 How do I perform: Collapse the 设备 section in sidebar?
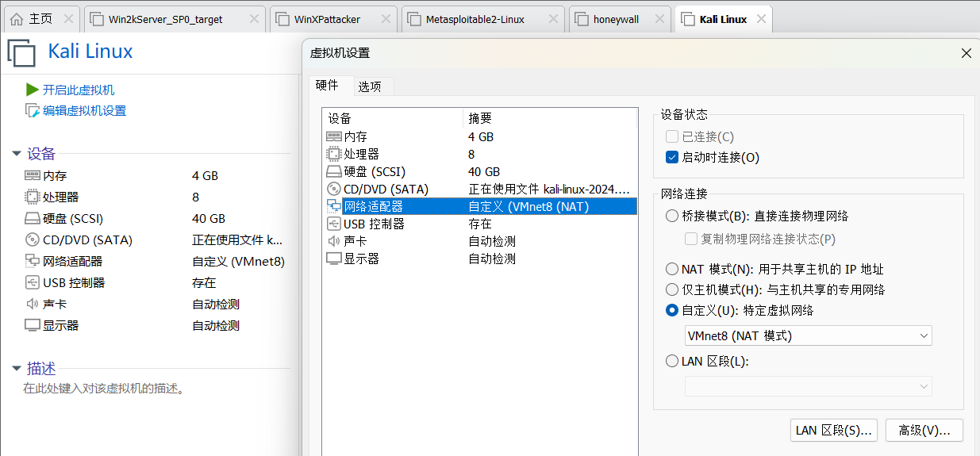click(17, 154)
